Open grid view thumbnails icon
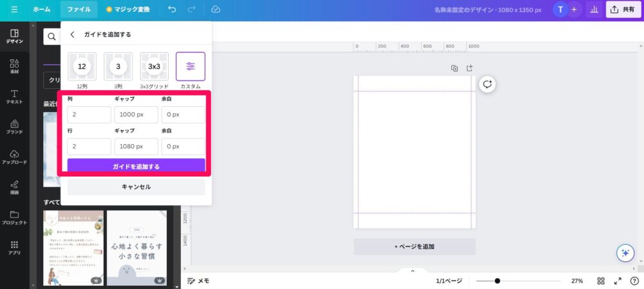This screenshot has width=644, height=289. tap(600, 281)
